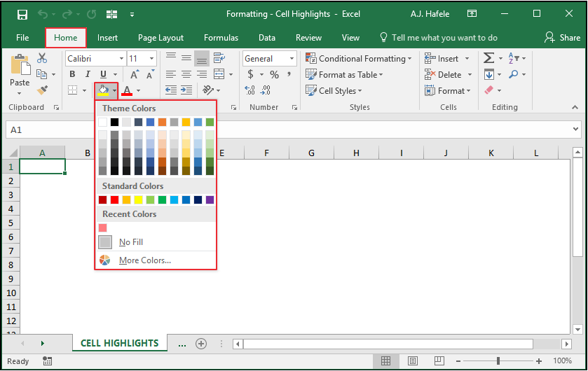588x371 pixels.
Task: Click the Wrap Text icon
Action: click(x=219, y=58)
